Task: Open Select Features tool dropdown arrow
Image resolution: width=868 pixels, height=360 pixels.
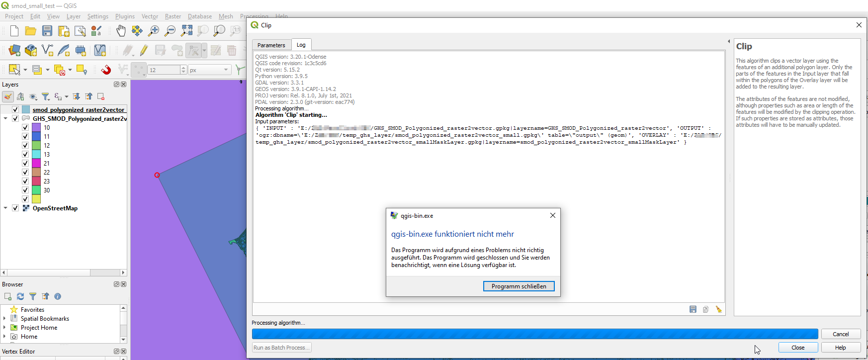Action: pyautogui.click(x=25, y=70)
